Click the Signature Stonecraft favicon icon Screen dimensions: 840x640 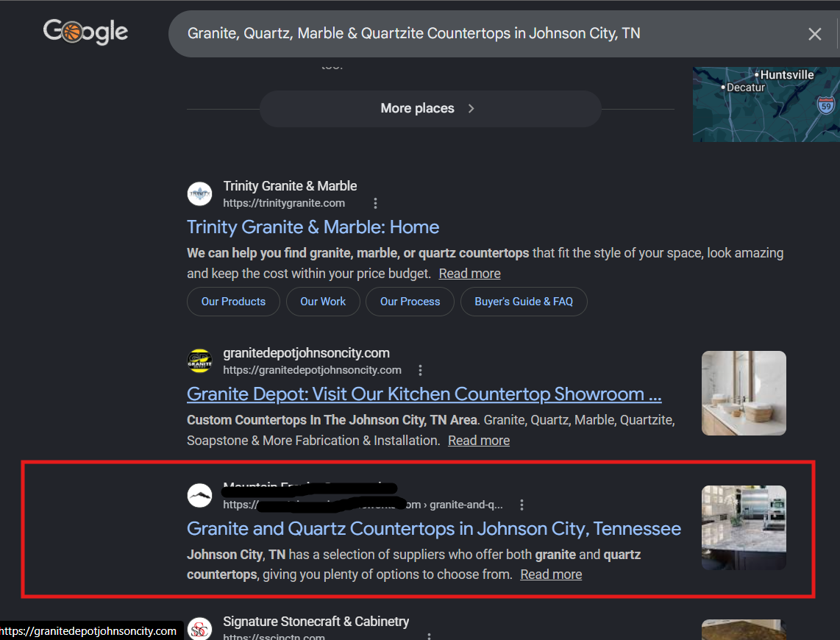(199, 629)
